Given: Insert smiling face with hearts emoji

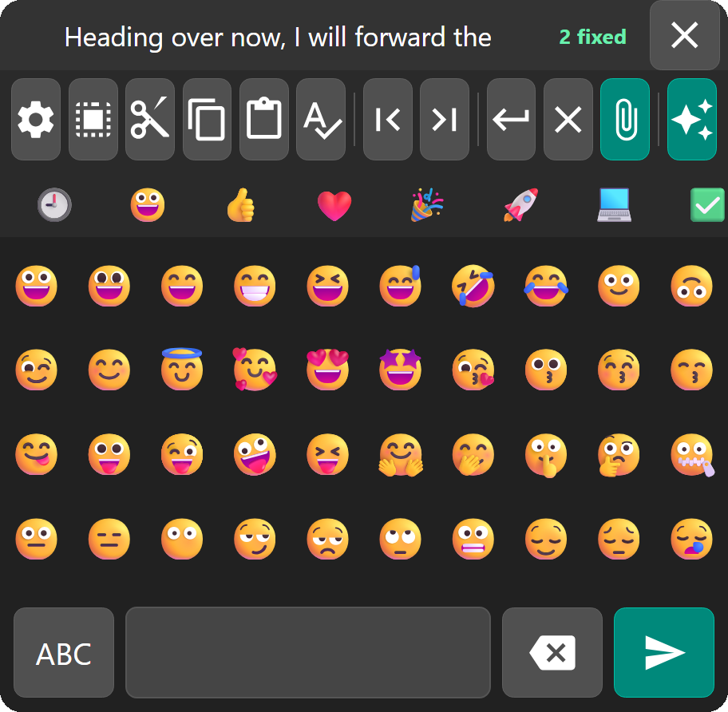Looking at the screenshot, I should [x=255, y=369].
